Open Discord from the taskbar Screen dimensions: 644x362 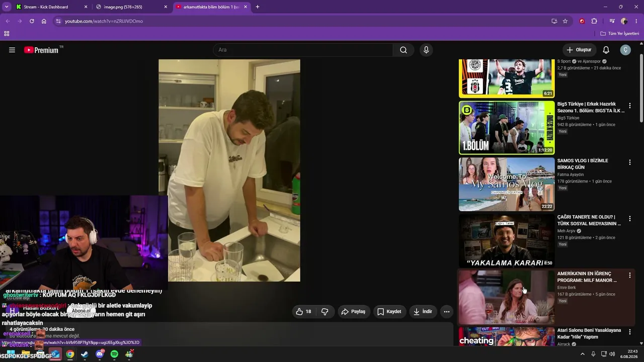100,354
